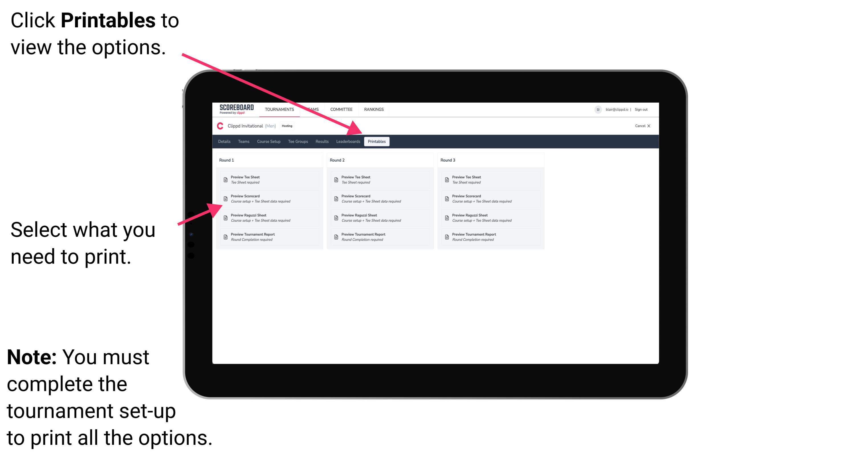
Task: Click the Printables tab
Action: pyautogui.click(x=376, y=142)
